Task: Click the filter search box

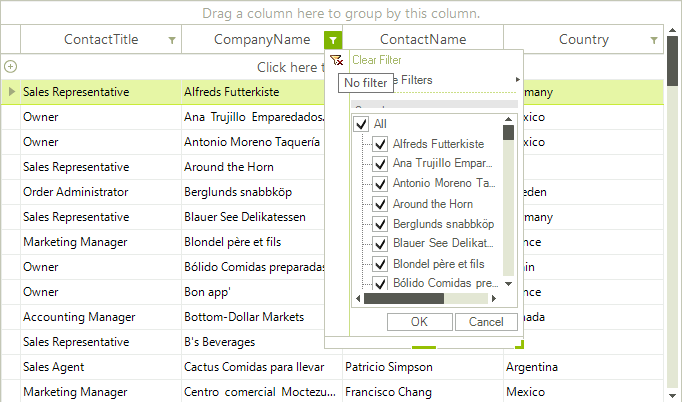Action: 434,104
